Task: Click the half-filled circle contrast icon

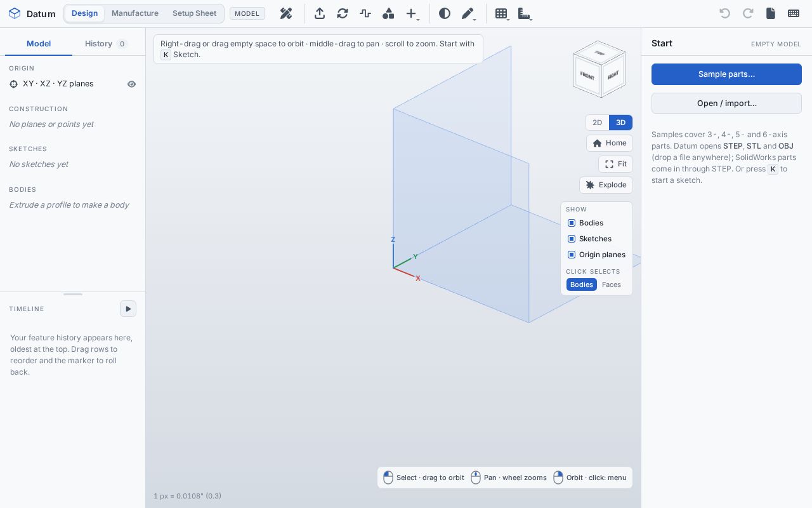Action: coord(445,13)
